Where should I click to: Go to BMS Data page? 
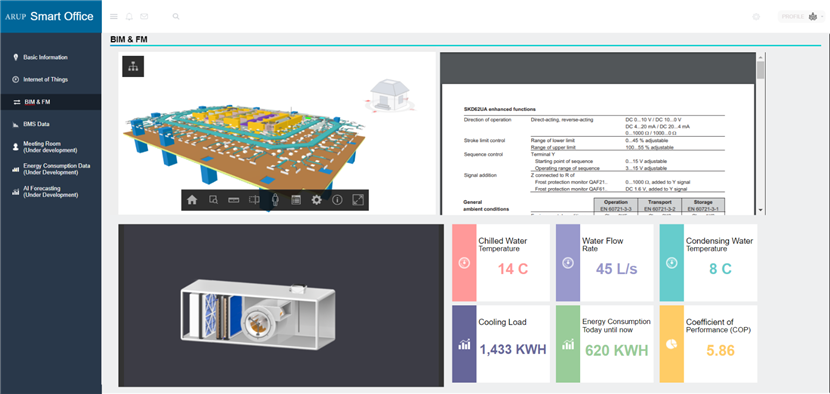tap(37, 124)
